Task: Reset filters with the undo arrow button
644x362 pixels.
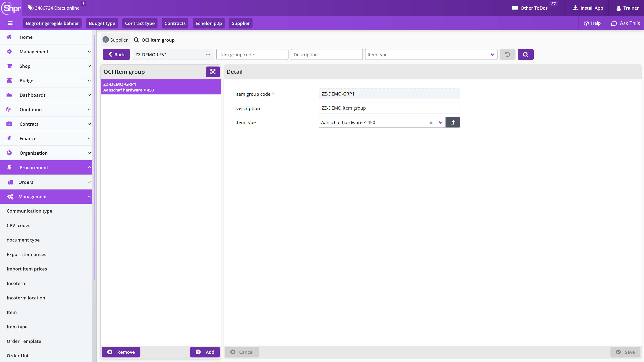Action: coord(507,55)
